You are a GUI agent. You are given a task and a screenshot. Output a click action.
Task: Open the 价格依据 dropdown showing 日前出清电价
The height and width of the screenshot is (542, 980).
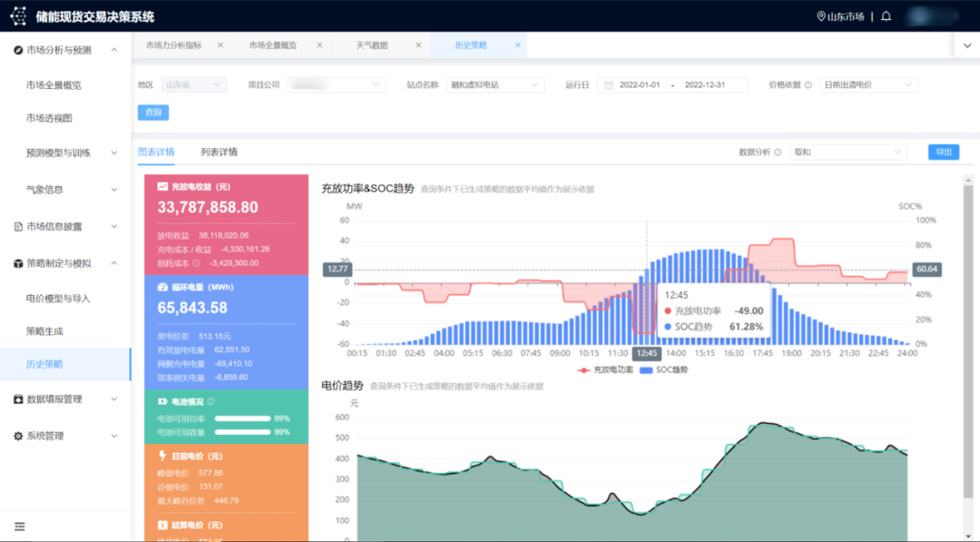tap(868, 84)
